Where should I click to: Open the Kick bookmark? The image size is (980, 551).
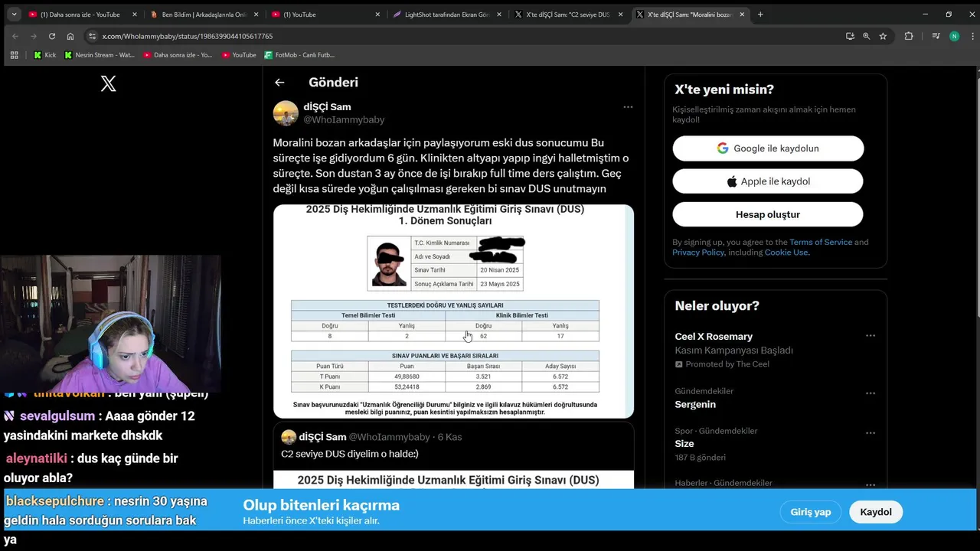tap(44, 55)
